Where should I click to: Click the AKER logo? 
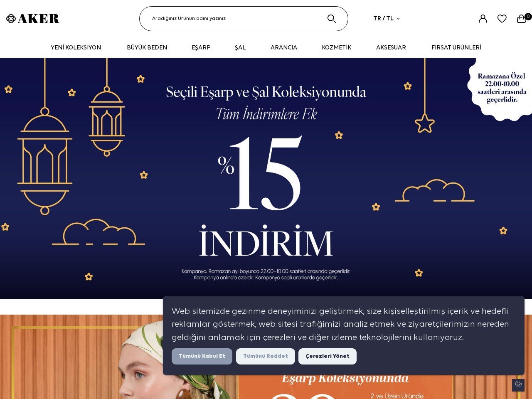tap(33, 19)
